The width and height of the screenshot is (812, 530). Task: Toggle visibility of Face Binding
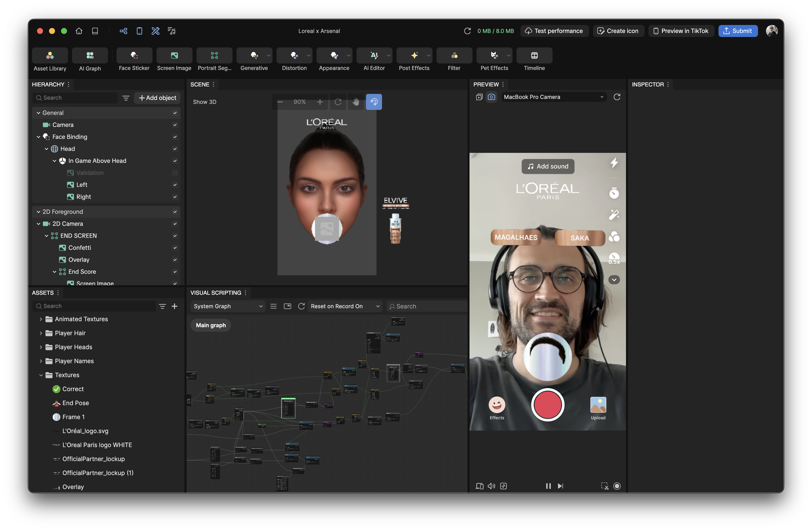pyautogui.click(x=175, y=137)
